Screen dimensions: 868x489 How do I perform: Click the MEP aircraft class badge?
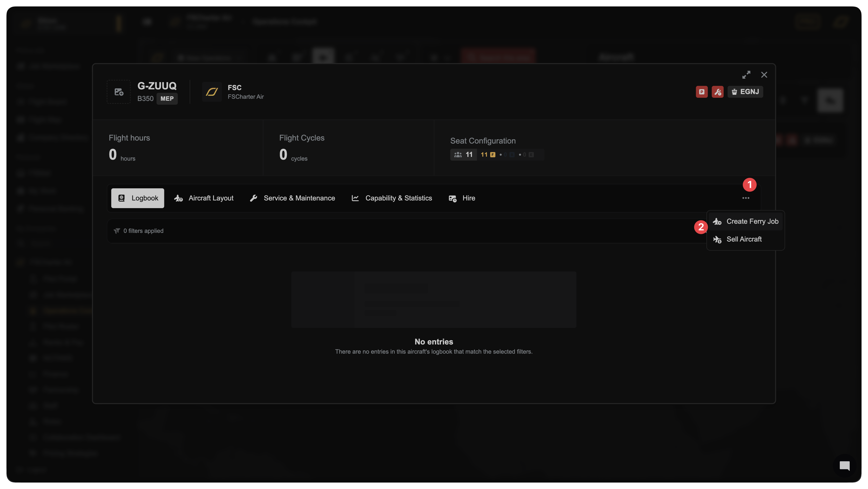tap(167, 99)
